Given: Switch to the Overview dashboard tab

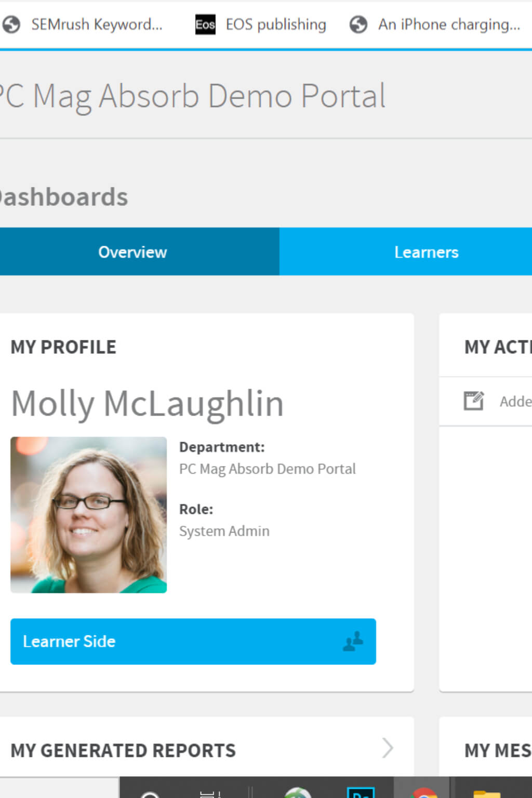Looking at the screenshot, I should [x=133, y=252].
